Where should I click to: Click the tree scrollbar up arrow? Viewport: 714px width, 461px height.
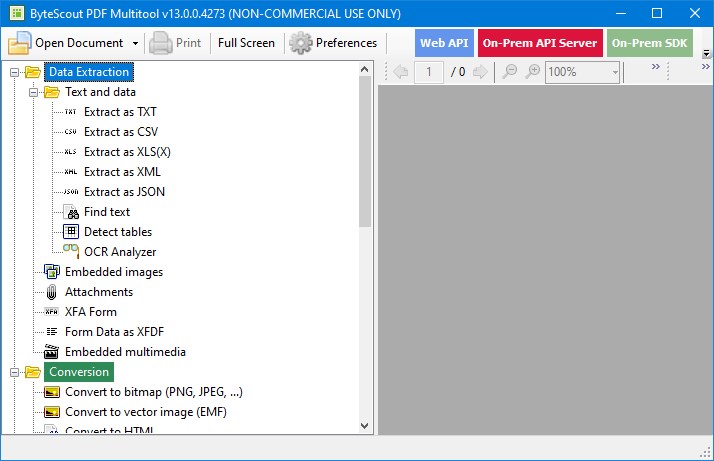coord(364,69)
